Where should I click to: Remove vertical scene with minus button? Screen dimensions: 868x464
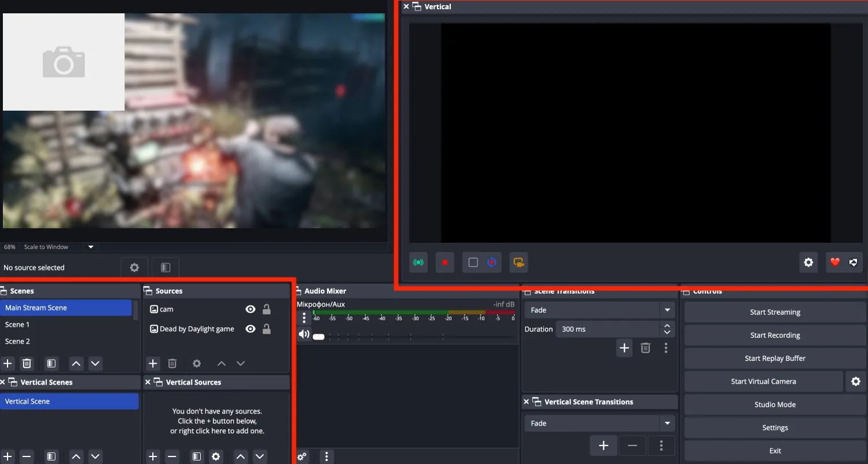click(x=27, y=456)
